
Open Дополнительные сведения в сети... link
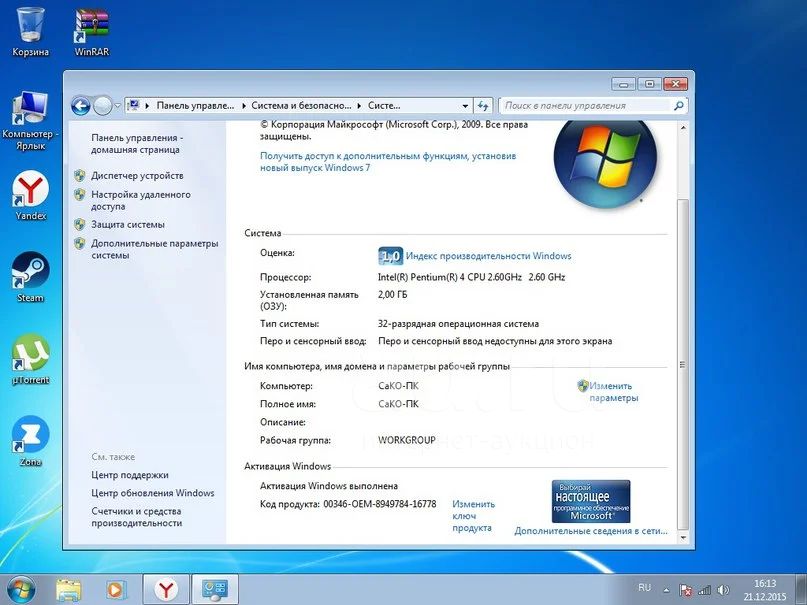pyautogui.click(x=591, y=531)
